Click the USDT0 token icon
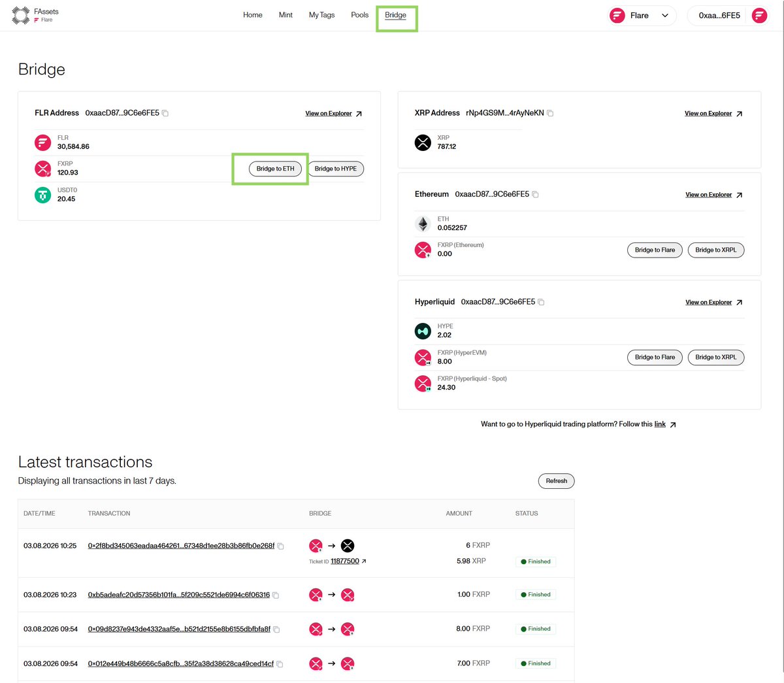Image resolution: width=784 pixels, height=683 pixels. pos(43,195)
